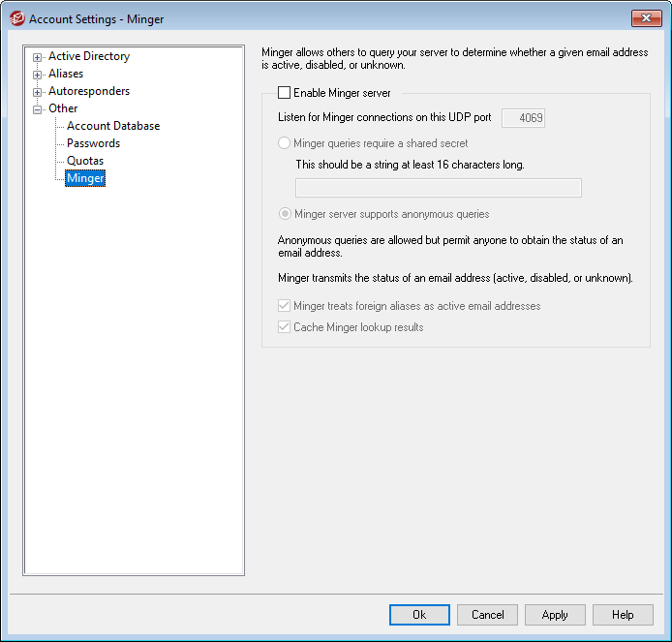Screen dimensions: 672x642
Task: Open the Quotas settings page
Action: point(85,161)
